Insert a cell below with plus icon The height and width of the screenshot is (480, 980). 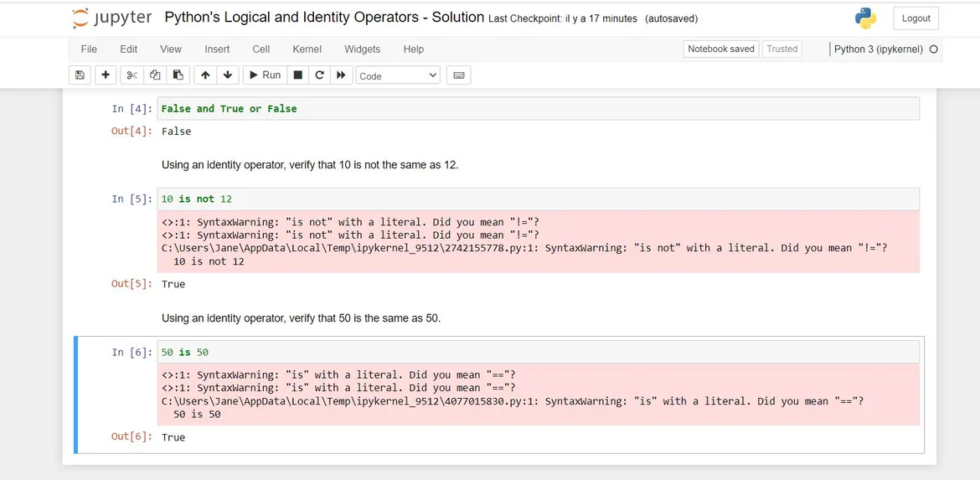tap(106, 75)
